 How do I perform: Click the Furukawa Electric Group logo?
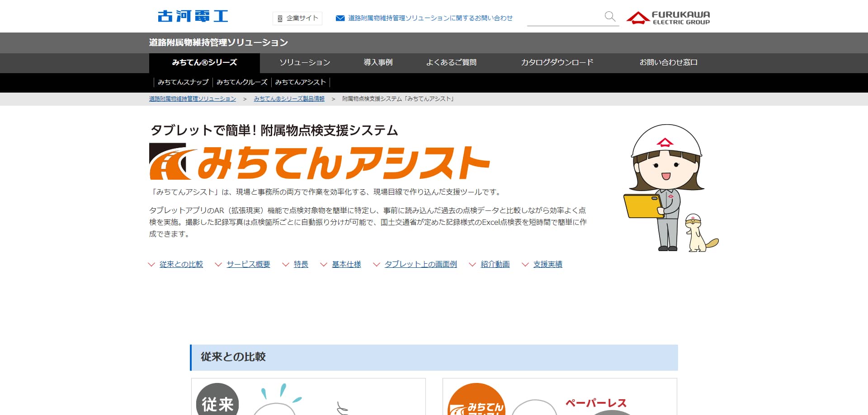point(668,18)
